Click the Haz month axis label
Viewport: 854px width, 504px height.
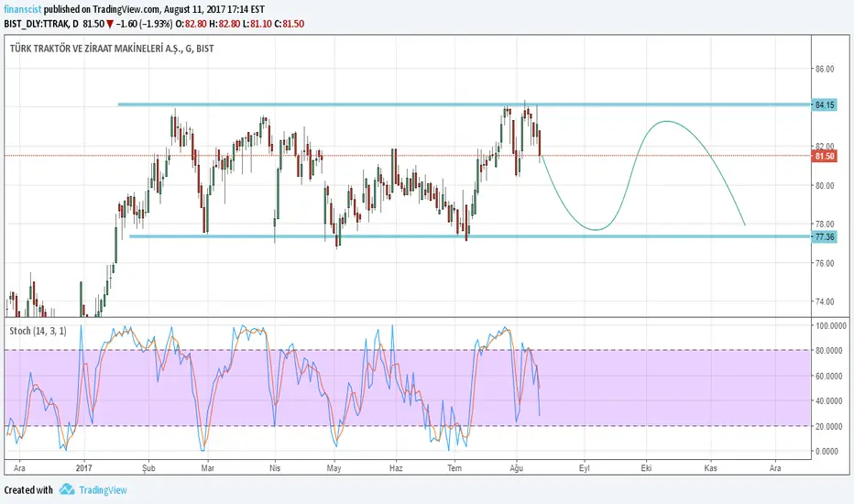[396, 467]
